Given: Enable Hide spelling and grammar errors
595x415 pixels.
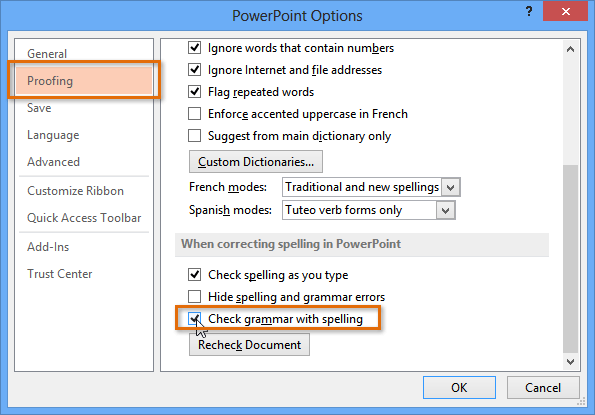Looking at the screenshot, I should click(x=195, y=297).
